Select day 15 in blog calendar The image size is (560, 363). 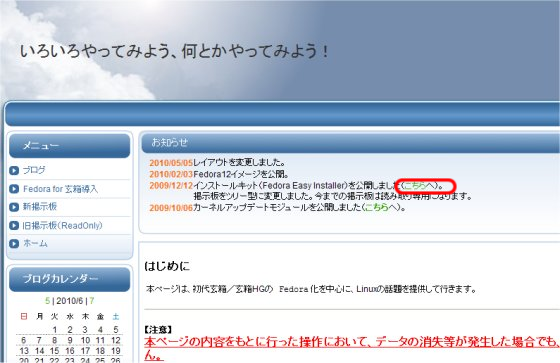point(54,351)
